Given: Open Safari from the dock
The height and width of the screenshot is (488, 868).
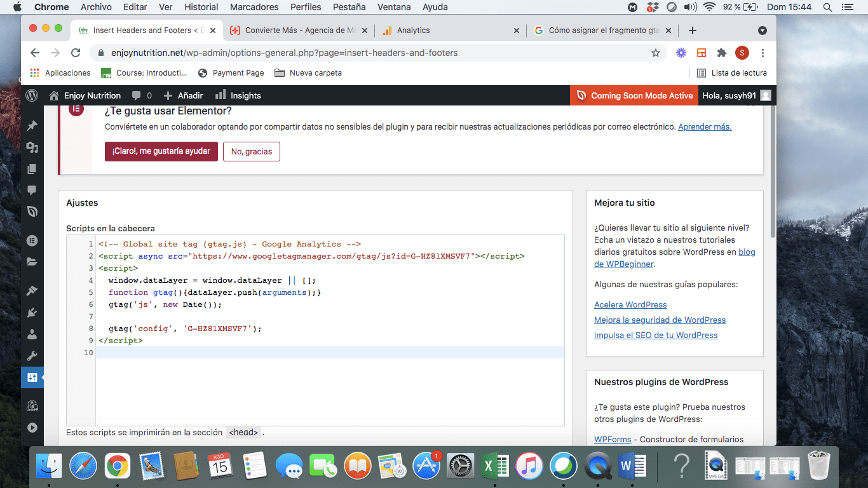Looking at the screenshot, I should point(83,466).
